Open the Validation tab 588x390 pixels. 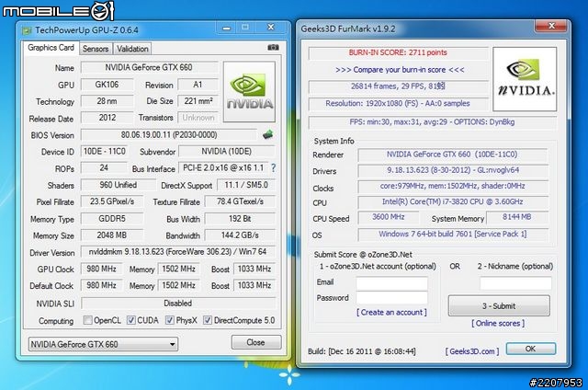[x=132, y=49]
